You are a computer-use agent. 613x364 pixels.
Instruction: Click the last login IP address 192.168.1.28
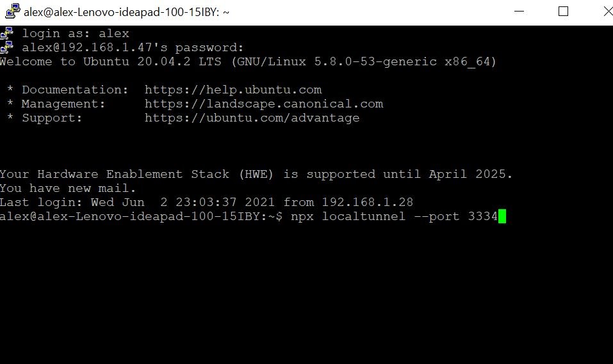point(367,202)
